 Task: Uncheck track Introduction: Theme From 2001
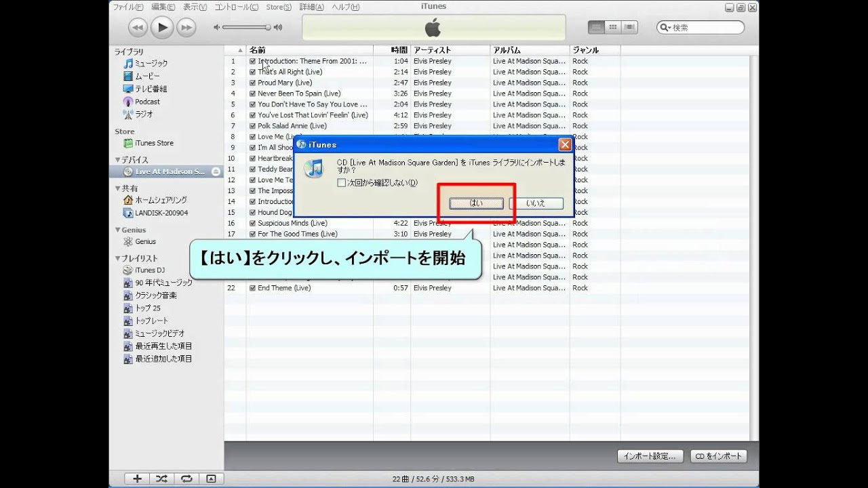click(x=252, y=61)
